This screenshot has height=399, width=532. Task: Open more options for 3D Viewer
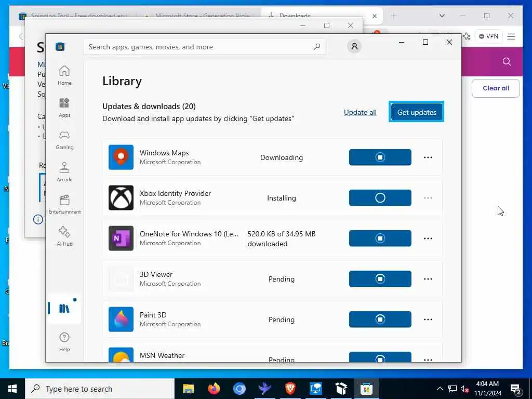[x=428, y=279]
